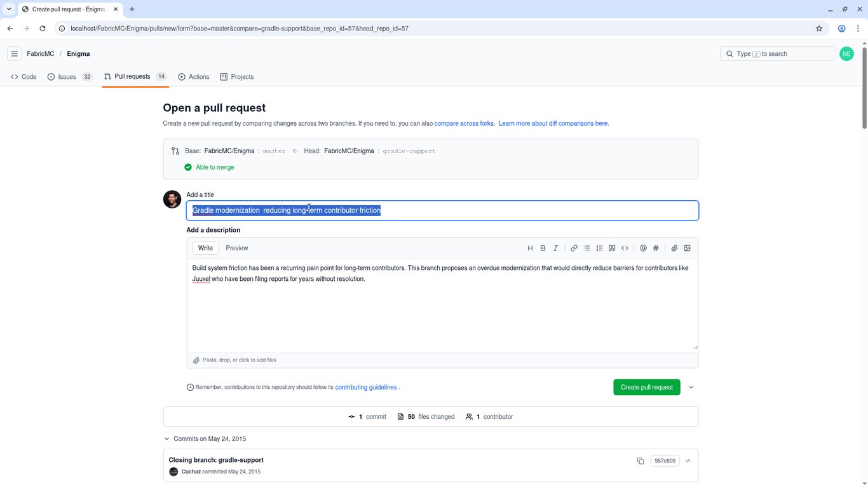Mention a user with the @ icon
Image resolution: width=868 pixels, height=488 pixels.
coord(643,248)
